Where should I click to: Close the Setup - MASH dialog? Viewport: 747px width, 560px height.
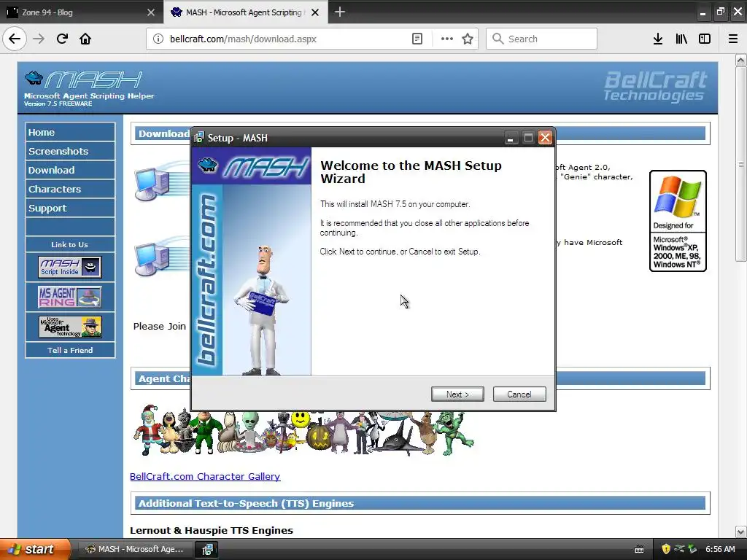point(545,138)
